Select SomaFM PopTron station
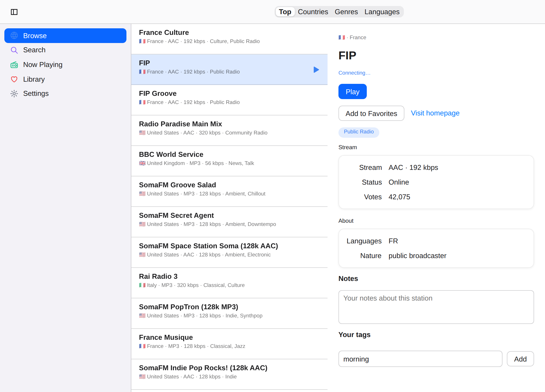This screenshot has width=545, height=392. (229, 313)
